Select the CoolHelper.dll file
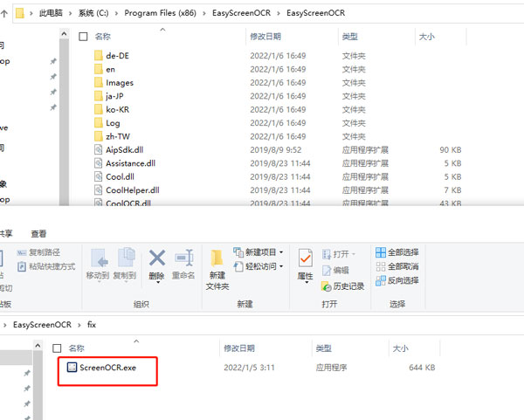Image resolution: width=524 pixels, height=420 pixels. tap(133, 190)
